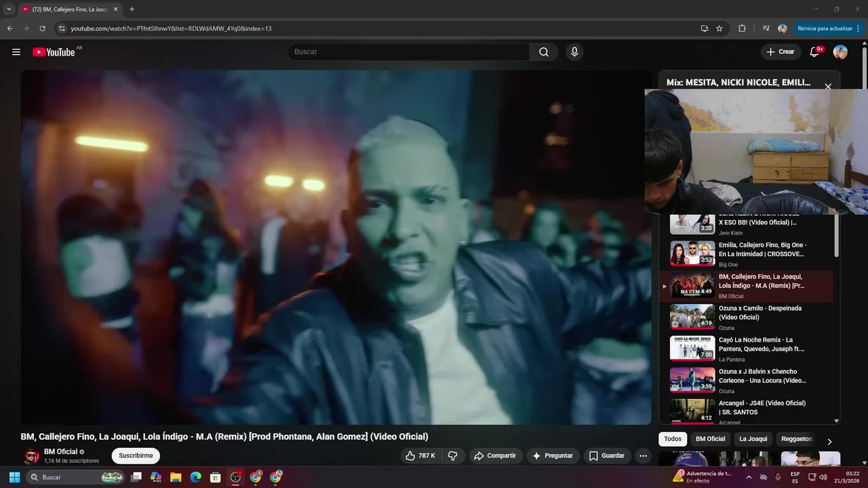Click the main video player to pause
The image size is (868, 488).
[336, 247]
